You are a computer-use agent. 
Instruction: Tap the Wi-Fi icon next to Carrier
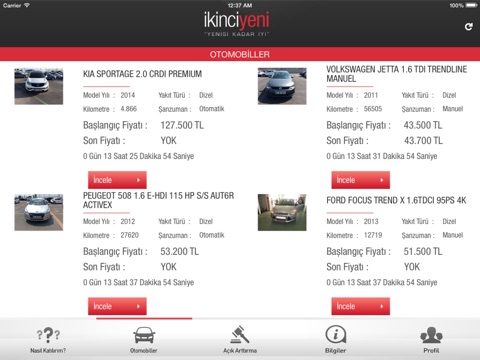tap(27, 5)
